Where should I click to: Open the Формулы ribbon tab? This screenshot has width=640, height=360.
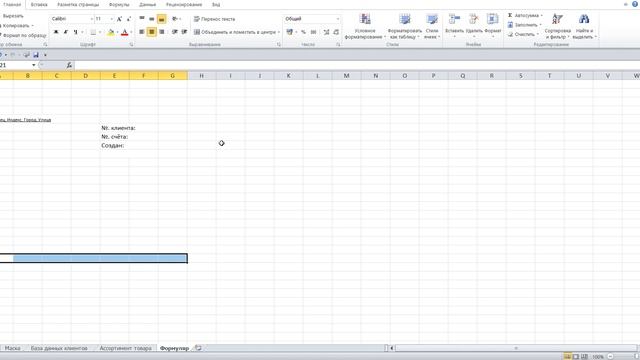coord(119,4)
